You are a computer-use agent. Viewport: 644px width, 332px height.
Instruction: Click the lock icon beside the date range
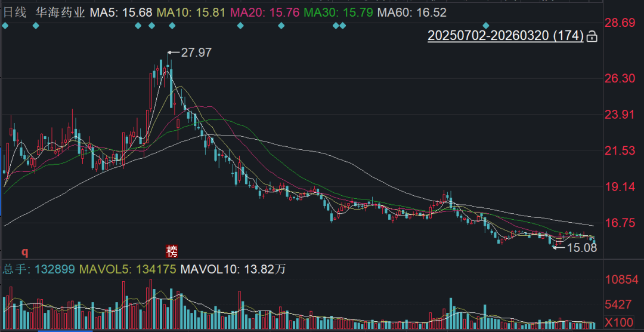(592, 36)
